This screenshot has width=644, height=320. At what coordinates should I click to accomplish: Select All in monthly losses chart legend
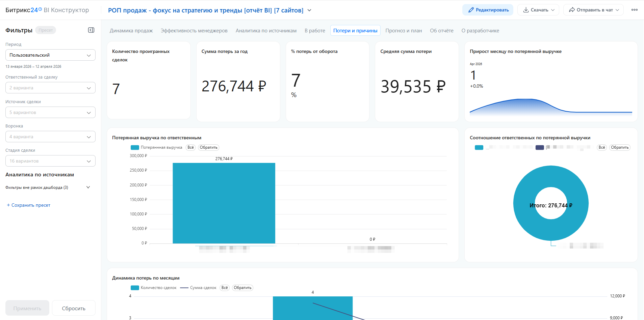click(x=225, y=288)
